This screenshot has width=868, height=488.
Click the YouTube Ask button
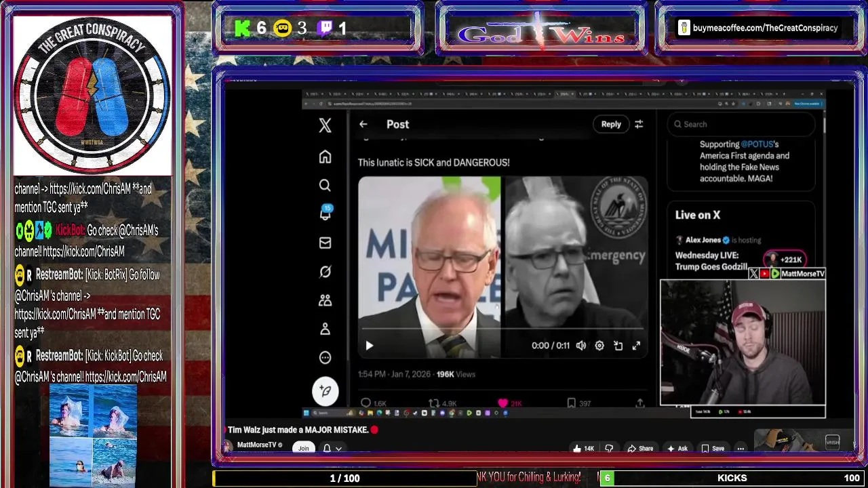pos(677,448)
